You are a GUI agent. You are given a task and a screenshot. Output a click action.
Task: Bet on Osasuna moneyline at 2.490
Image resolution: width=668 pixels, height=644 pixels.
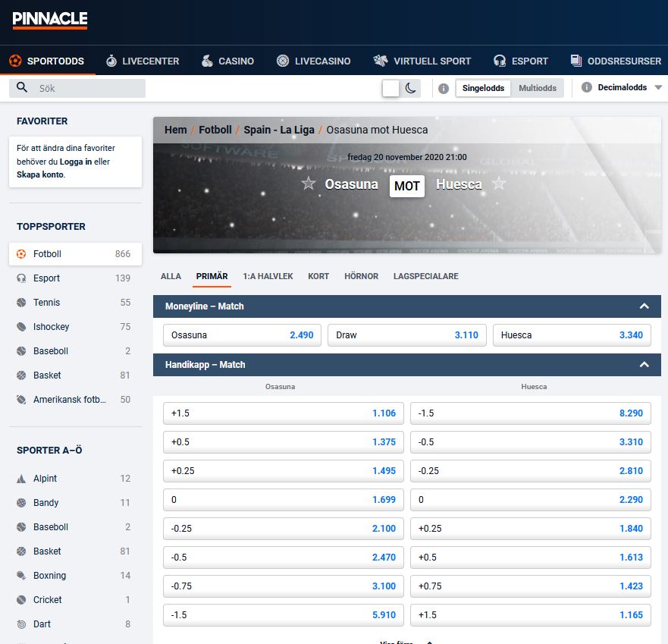(x=242, y=335)
